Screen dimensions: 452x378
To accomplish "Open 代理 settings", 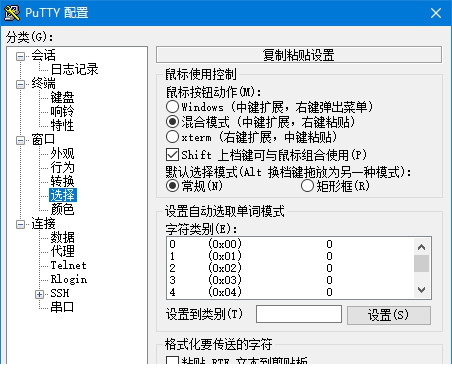I will pyautogui.click(x=62, y=251).
